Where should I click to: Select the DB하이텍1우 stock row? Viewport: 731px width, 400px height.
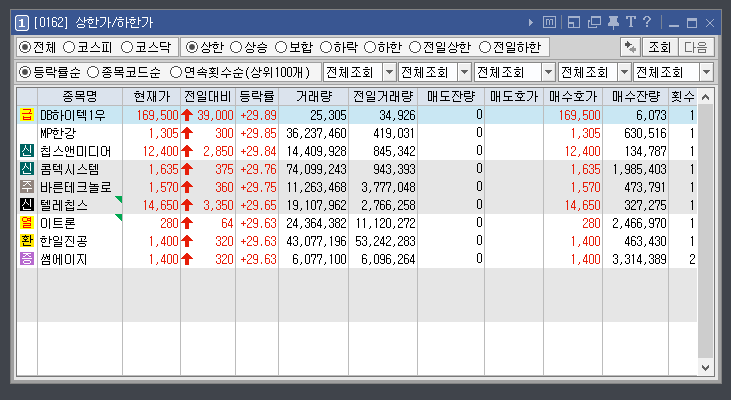pyautogui.click(x=357, y=115)
